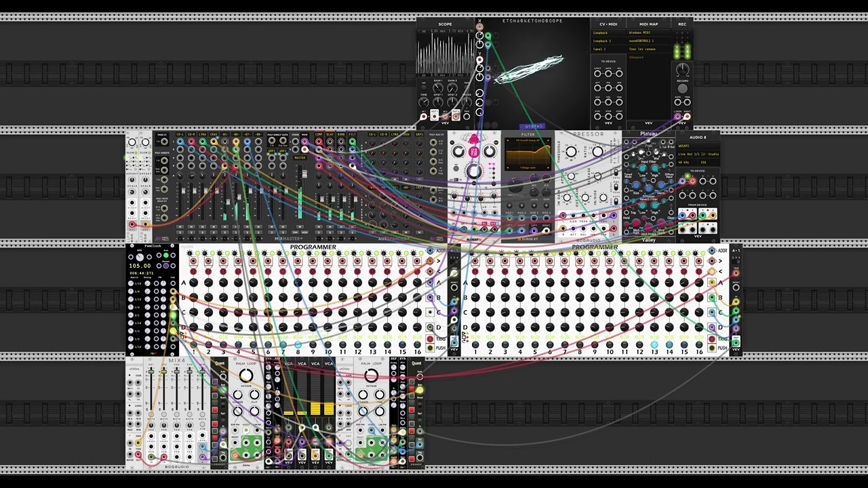Viewport: 868px width, 488px height.
Task: Open the CV-MIDI channel menu showing Canal 1
Action: click(x=608, y=49)
